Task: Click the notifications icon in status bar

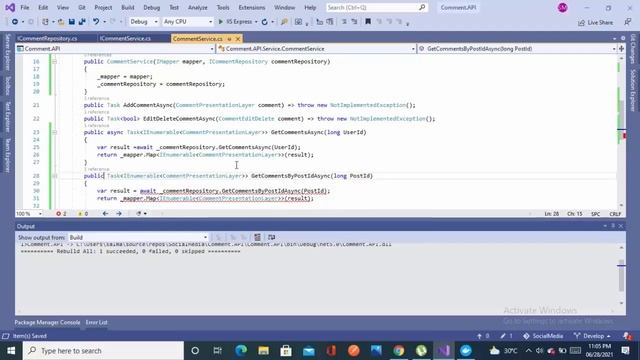Action: click(x=627, y=336)
